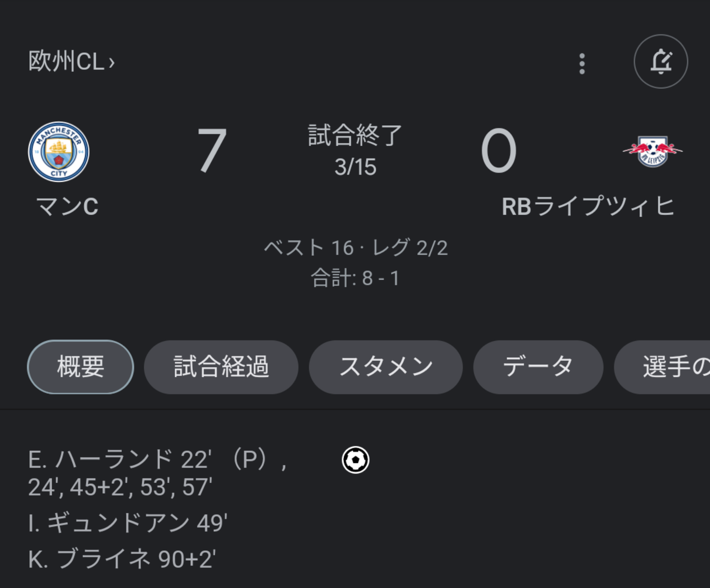Select the 概要 tab

tap(80, 367)
